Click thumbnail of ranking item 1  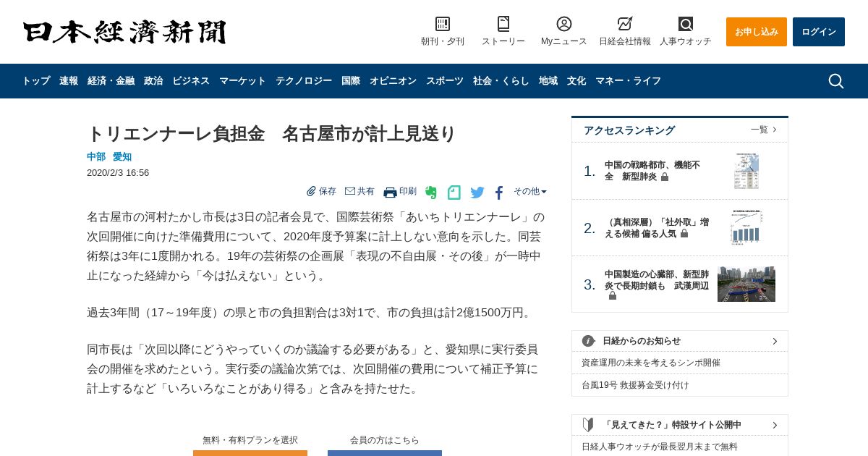click(x=746, y=171)
